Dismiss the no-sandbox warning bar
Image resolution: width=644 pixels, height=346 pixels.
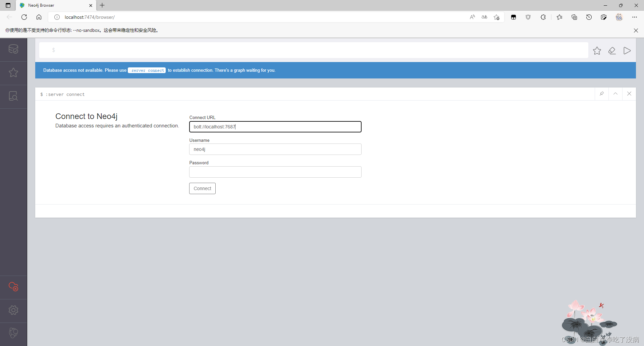(x=636, y=31)
